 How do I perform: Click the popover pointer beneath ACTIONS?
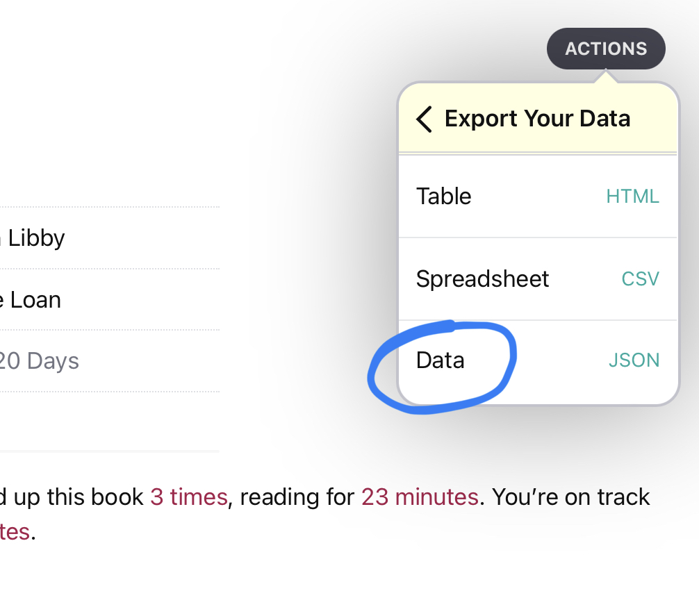point(606,76)
